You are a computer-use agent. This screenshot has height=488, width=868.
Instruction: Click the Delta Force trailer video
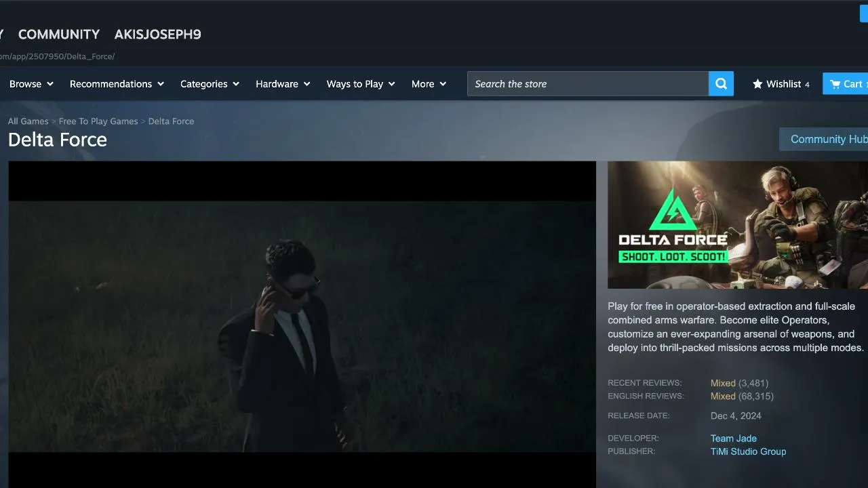(302, 325)
